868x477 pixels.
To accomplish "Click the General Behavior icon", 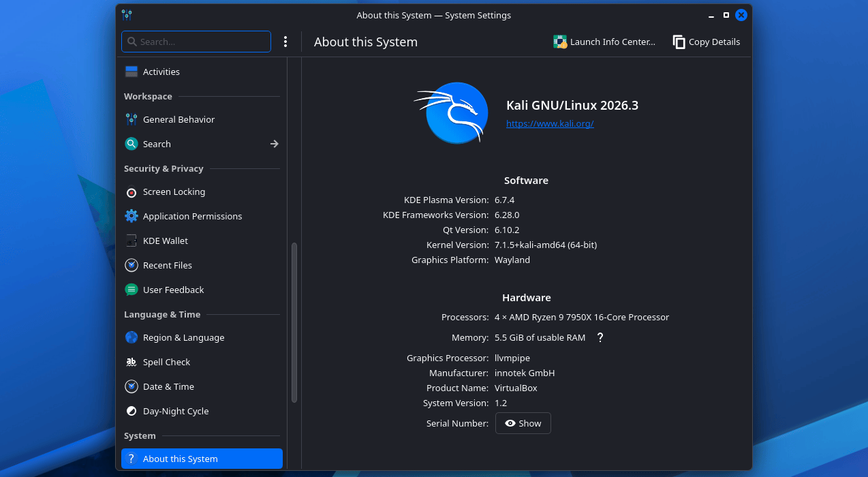I will (x=131, y=119).
